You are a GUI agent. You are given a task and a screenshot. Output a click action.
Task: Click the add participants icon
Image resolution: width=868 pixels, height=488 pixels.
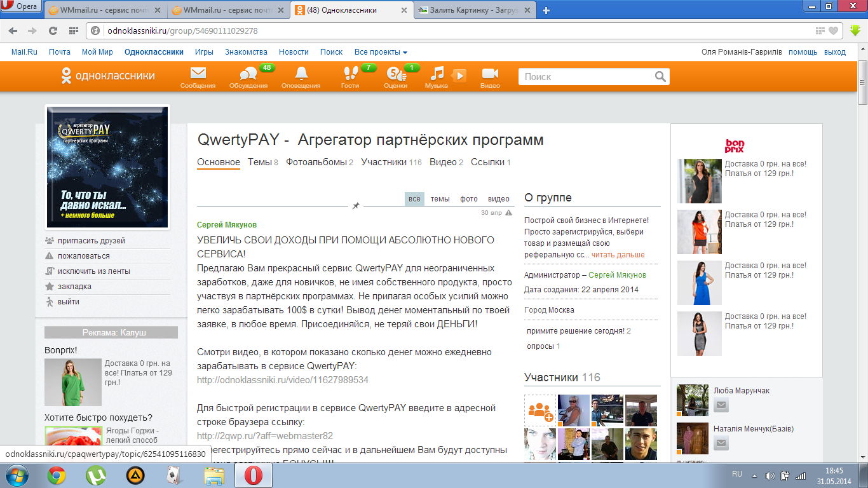pos(540,410)
